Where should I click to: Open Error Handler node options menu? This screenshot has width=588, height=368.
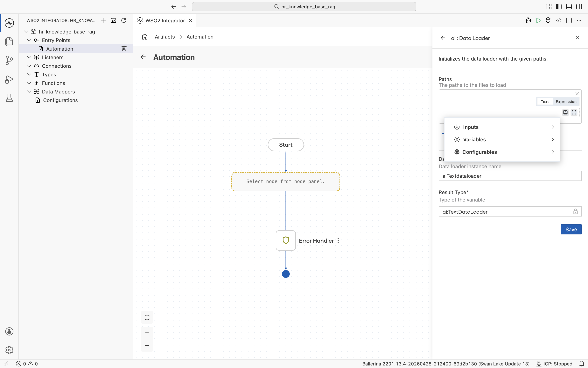point(338,240)
